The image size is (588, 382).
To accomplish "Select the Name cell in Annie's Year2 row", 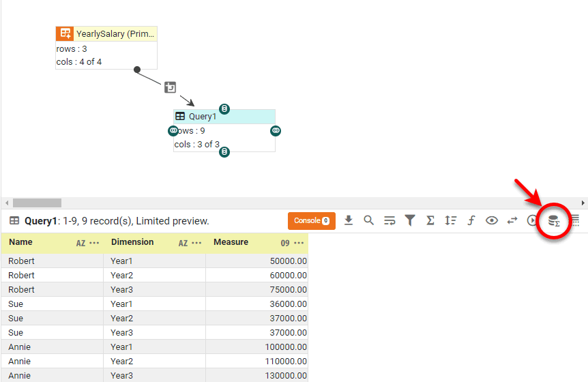I will [52, 361].
